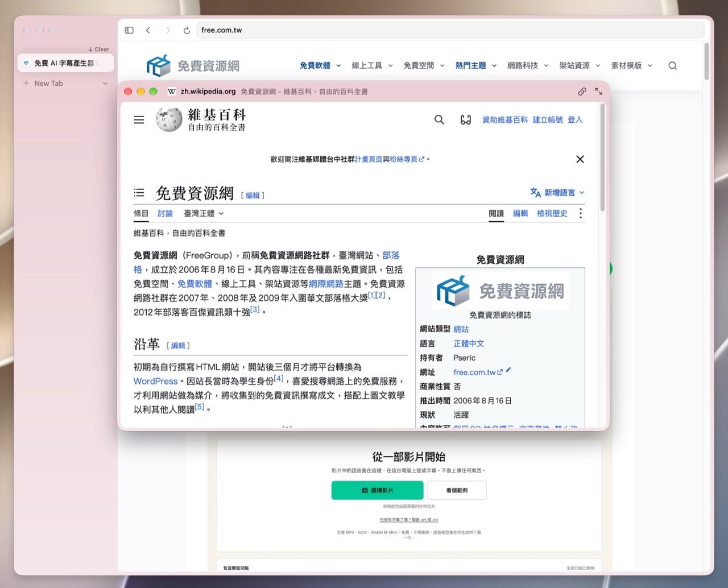
Task: Dismiss the Wikimedia Taiwan banner notice
Action: pyautogui.click(x=580, y=159)
